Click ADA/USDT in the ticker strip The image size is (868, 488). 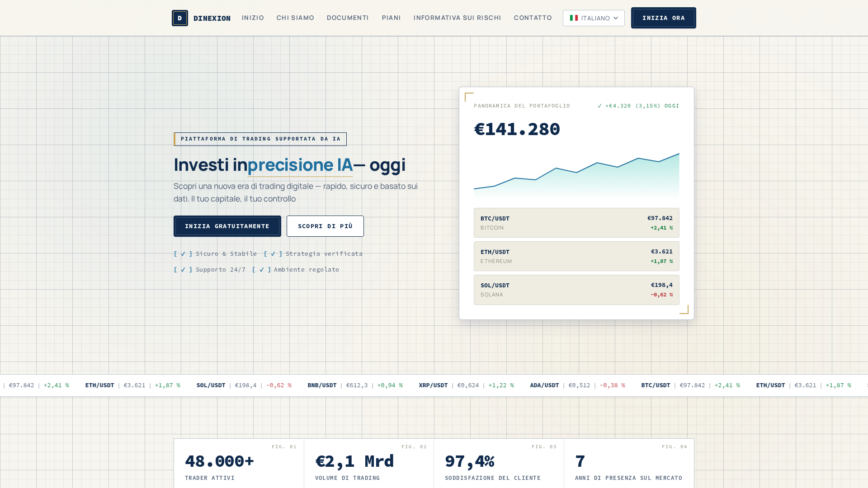tap(544, 385)
